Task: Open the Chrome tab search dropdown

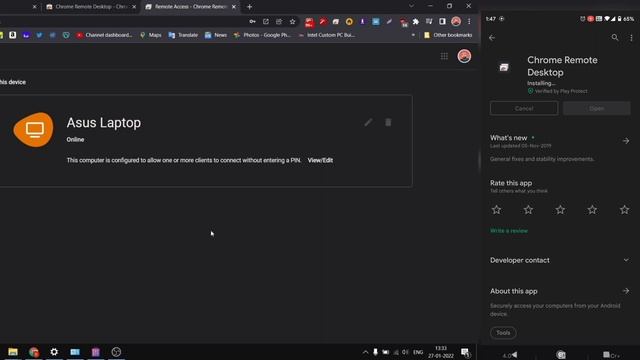Action: pyautogui.click(x=411, y=6)
